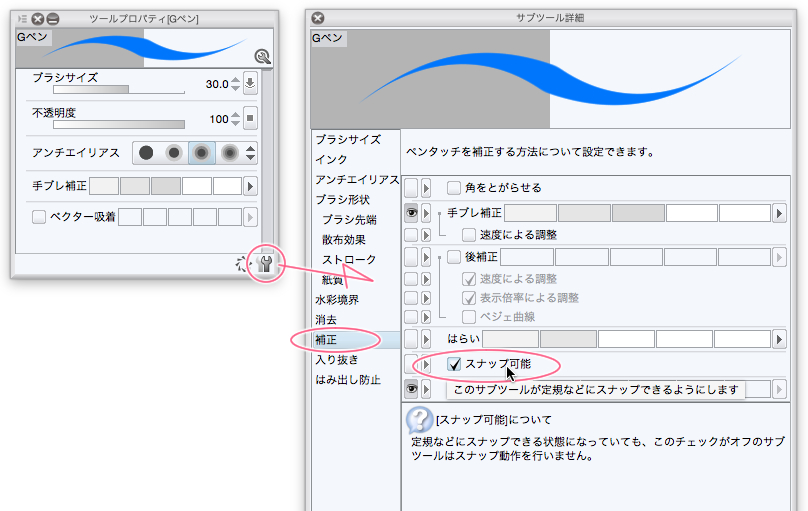Select 散布効果 category
808x511 pixels.
tap(344, 240)
